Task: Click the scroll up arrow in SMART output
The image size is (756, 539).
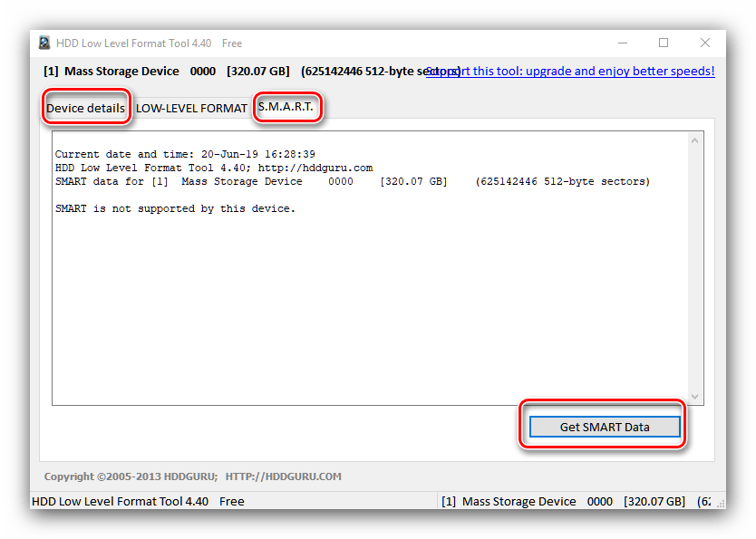Action: (x=695, y=140)
